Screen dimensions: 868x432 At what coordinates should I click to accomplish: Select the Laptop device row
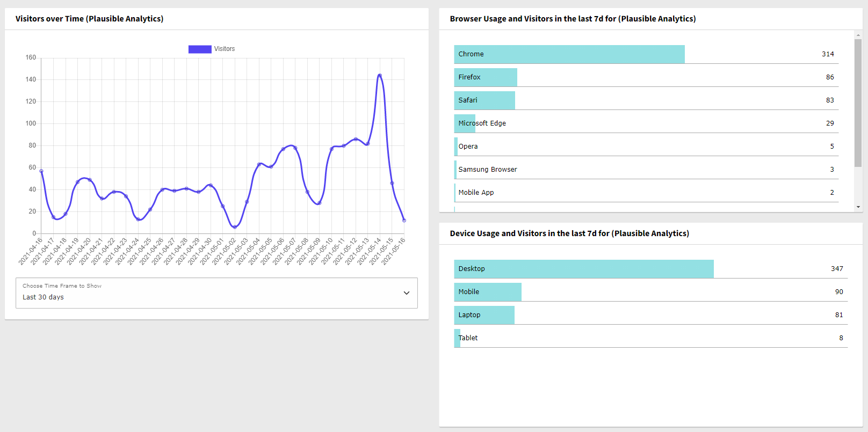pyautogui.click(x=651, y=315)
